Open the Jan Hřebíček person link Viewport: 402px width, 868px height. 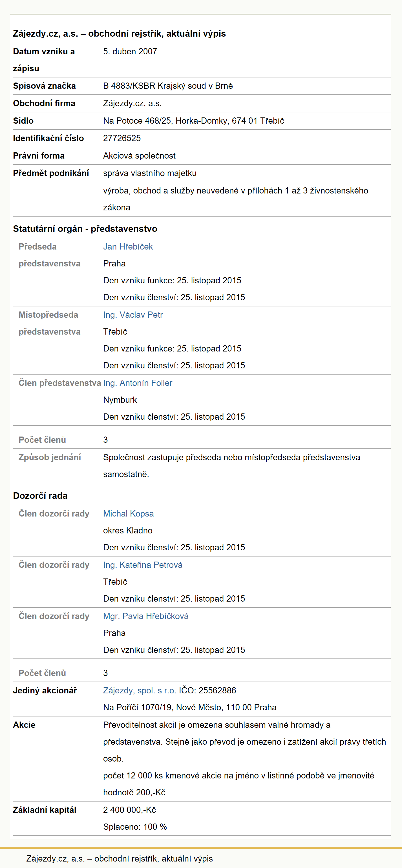tap(128, 247)
